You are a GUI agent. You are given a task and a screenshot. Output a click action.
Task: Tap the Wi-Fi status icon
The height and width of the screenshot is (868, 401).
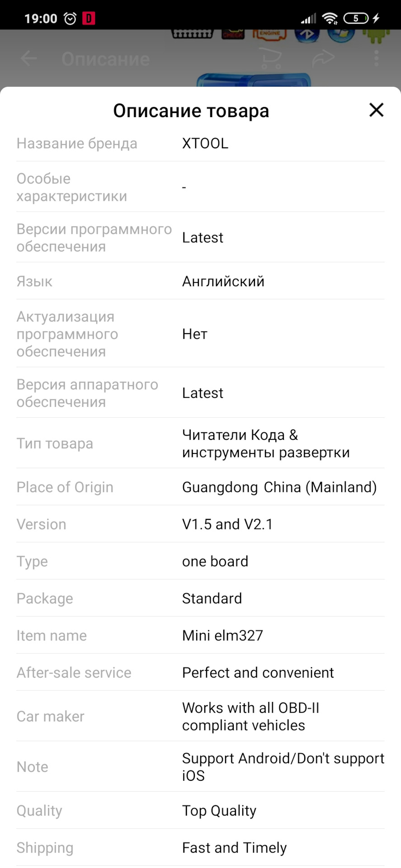click(x=330, y=19)
